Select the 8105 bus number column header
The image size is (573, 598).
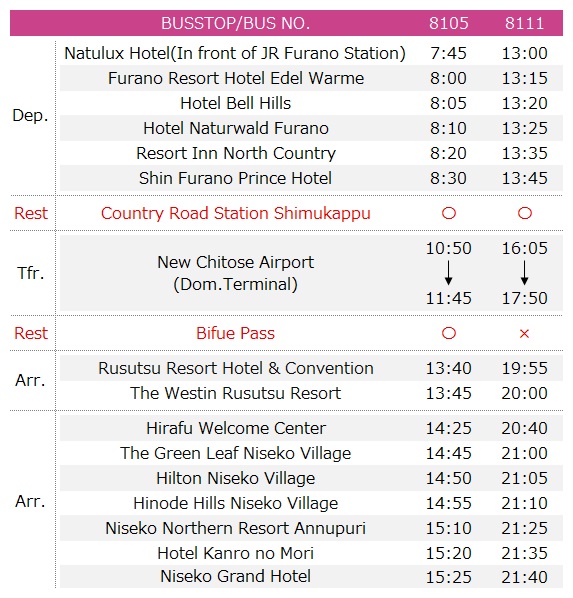(x=449, y=23)
